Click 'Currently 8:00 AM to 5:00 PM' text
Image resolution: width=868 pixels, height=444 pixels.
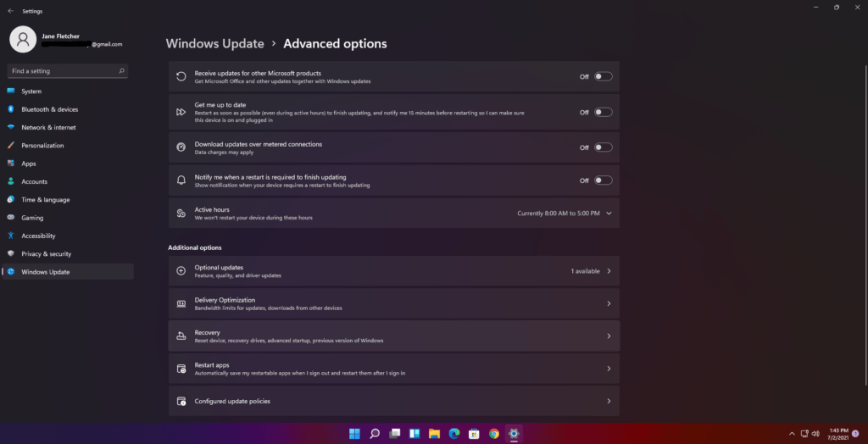[559, 214]
